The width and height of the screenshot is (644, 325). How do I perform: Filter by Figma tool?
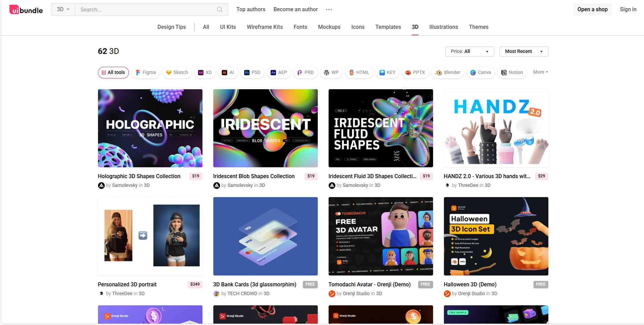146,73
